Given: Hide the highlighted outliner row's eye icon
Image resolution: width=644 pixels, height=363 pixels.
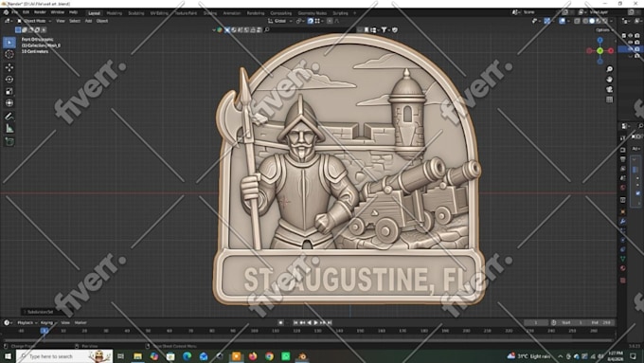Looking at the screenshot, I should coord(631,49).
